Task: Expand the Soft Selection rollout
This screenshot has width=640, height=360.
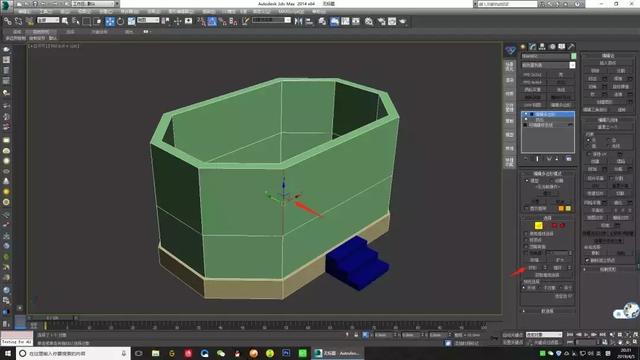Action: point(547,311)
